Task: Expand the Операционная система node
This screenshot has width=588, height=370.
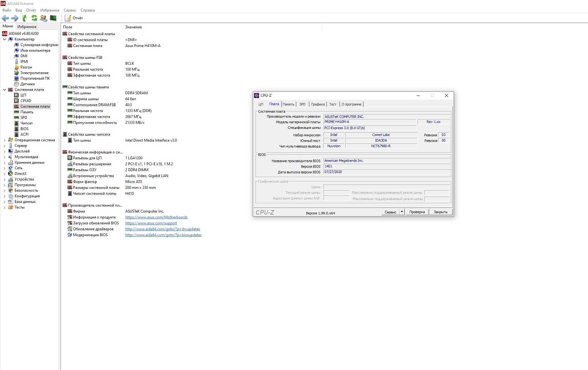Action: point(4,140)
